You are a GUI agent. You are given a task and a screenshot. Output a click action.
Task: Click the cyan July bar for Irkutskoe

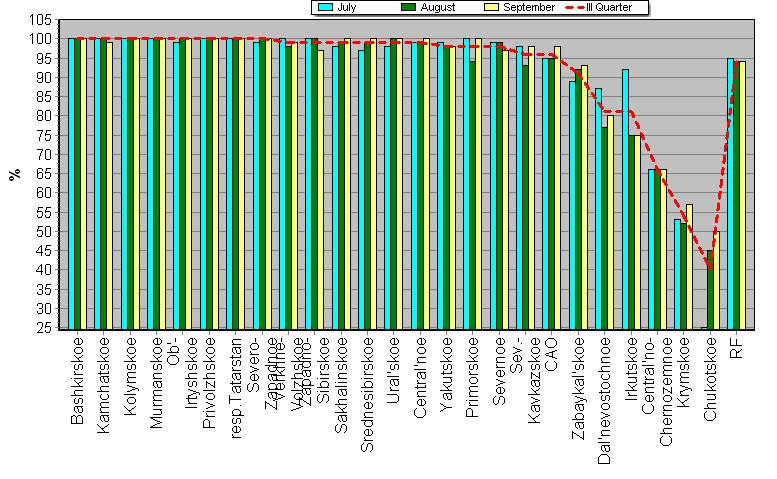[625, 199]
